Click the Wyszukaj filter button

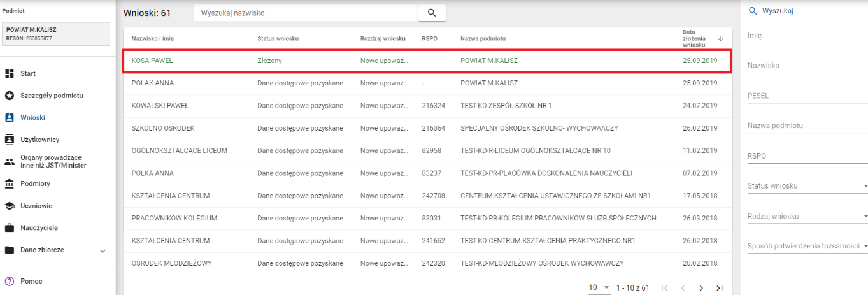pyautogui.click(x=770, y=11)
